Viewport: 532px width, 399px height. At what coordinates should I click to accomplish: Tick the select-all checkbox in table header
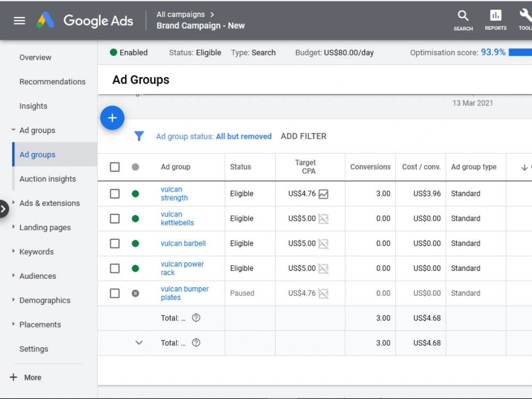tap(115, 167)
